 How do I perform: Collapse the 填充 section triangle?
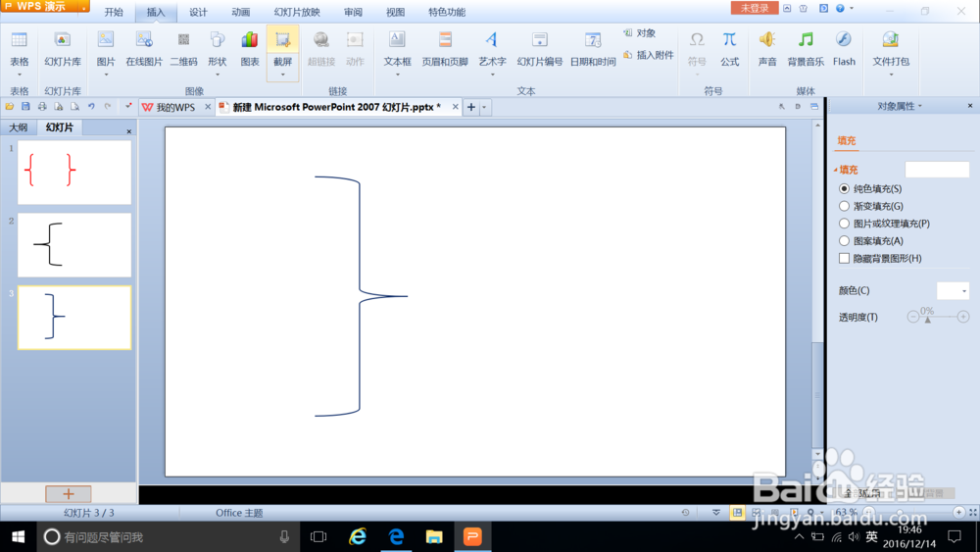(x=836, y=170)
